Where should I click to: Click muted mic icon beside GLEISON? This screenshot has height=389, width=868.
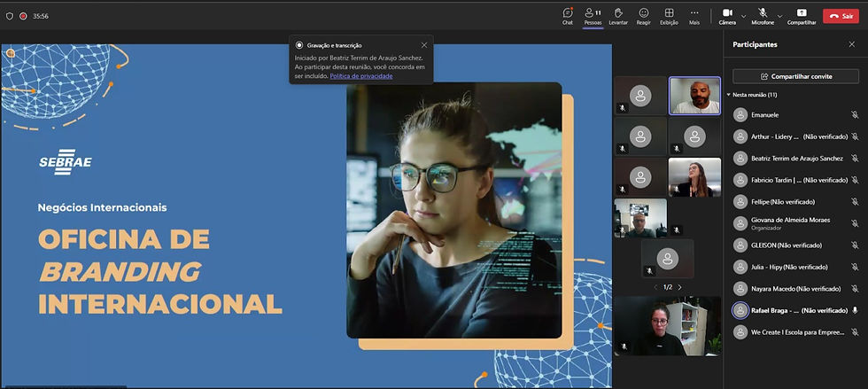tap(855, 245)
